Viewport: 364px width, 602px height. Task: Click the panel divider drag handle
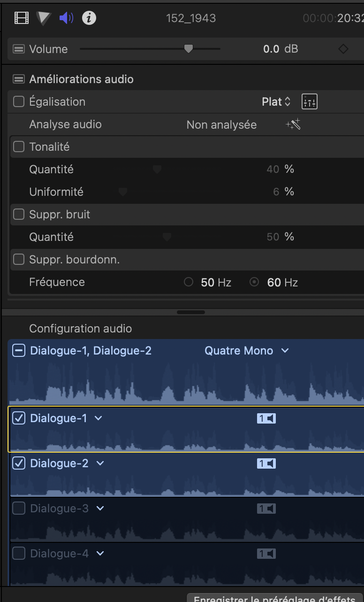coord(191,312)
